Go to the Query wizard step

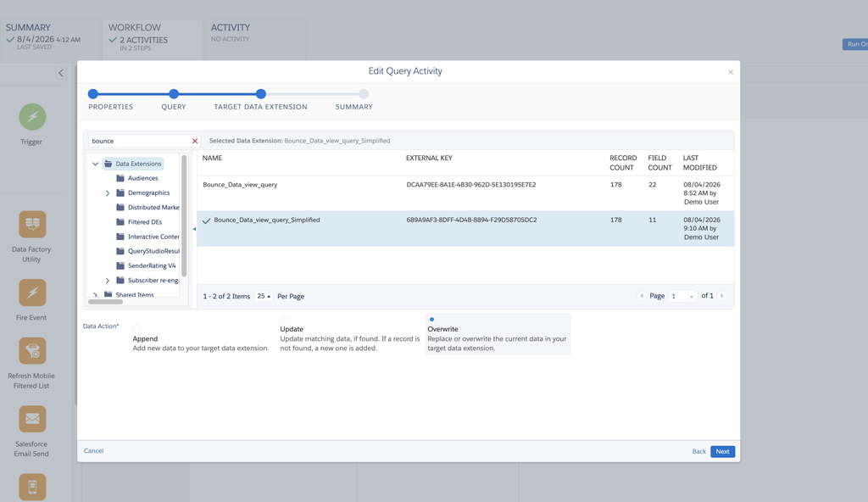[174, 94]
